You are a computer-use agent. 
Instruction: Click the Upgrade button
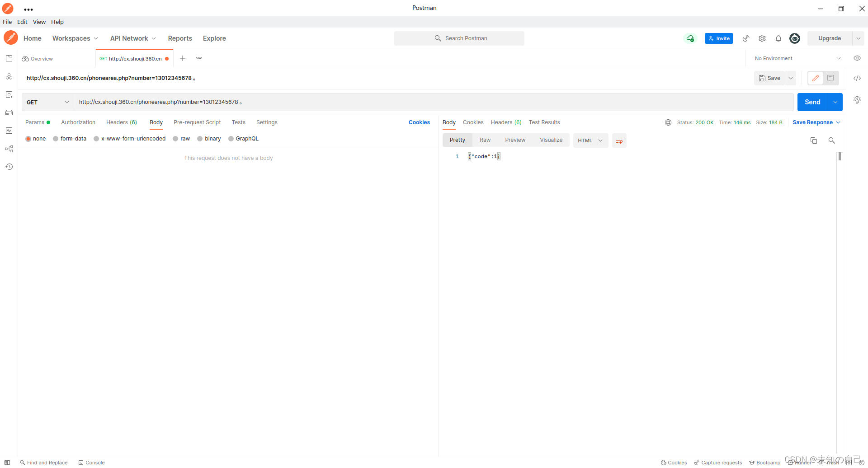point(830,38)
